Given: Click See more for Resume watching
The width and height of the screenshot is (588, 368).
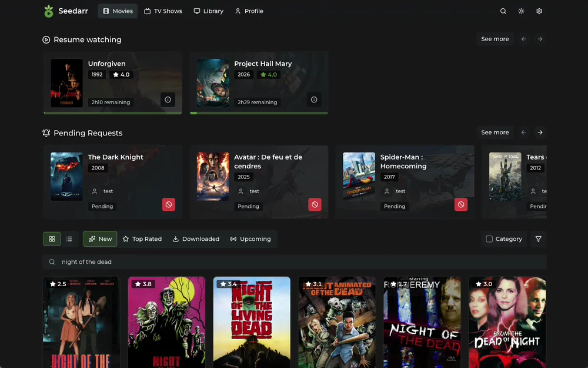Looking at the screenshot, I should pos(495,39).
